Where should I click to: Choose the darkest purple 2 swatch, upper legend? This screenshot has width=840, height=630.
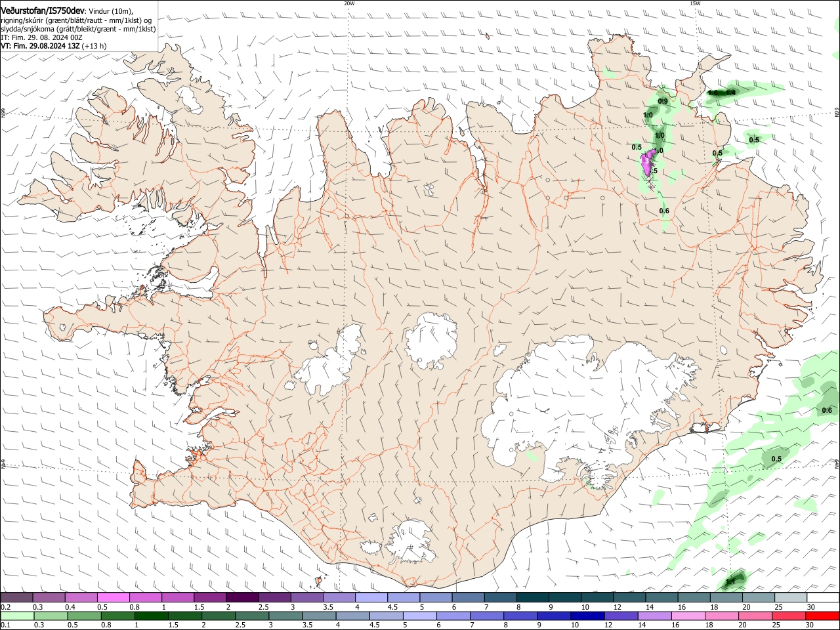tap(241, 597)
